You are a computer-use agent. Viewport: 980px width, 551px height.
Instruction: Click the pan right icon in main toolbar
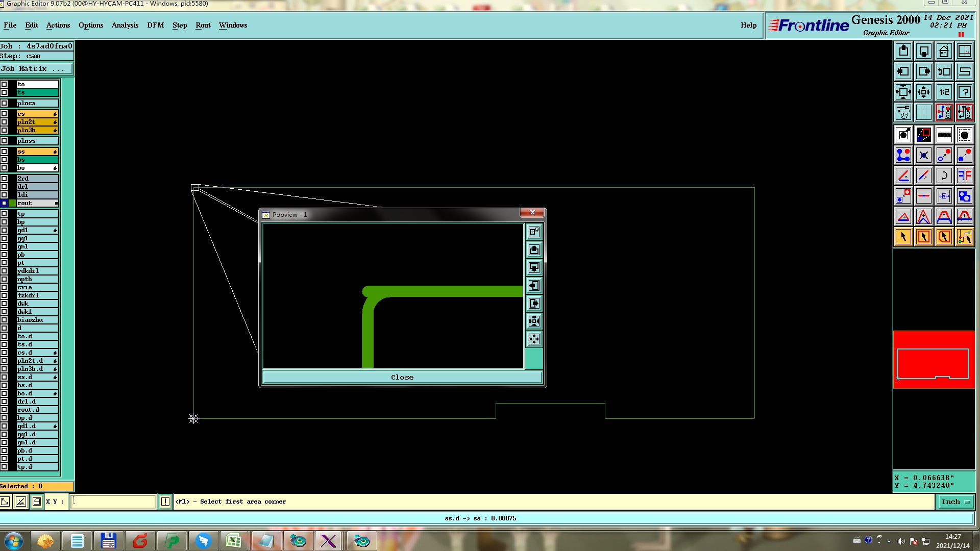point(924,71)
